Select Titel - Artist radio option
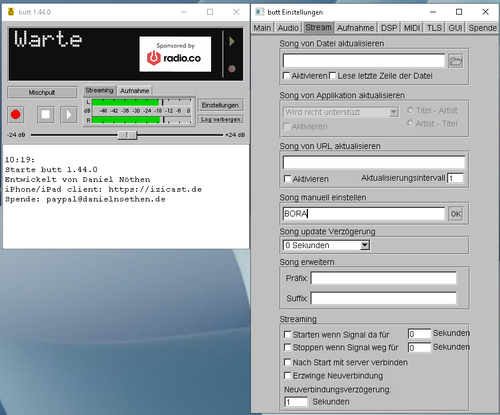Screen dimensions: 500x415 click(x=410, y=110)
